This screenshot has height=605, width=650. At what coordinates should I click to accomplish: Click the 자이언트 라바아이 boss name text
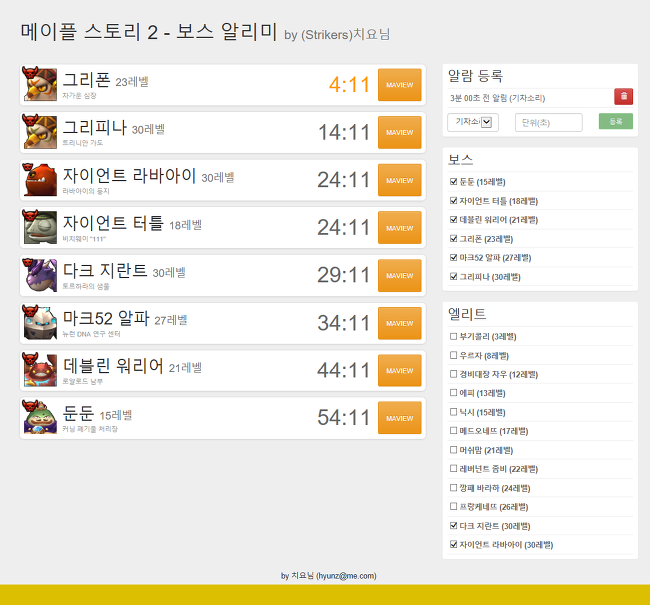[x=129, y=175]
